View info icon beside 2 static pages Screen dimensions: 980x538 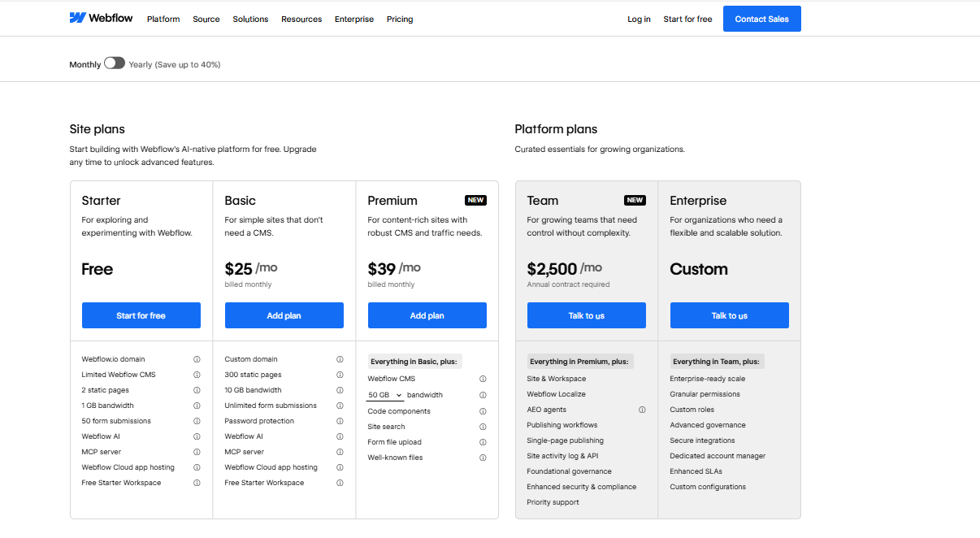point(197,390)
